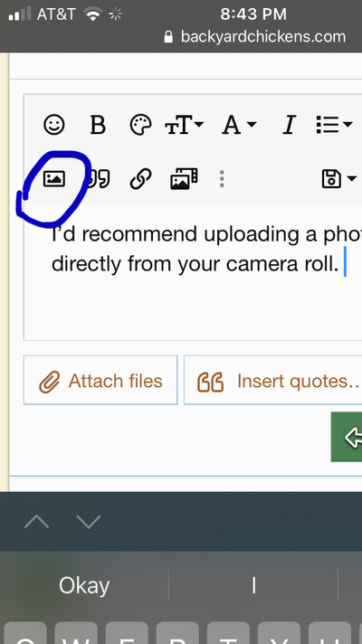Image resolution: width=362 pixels, height=644 pixels.
Task: Select the "Okay" keyboard suggestion
Action: 84,585
